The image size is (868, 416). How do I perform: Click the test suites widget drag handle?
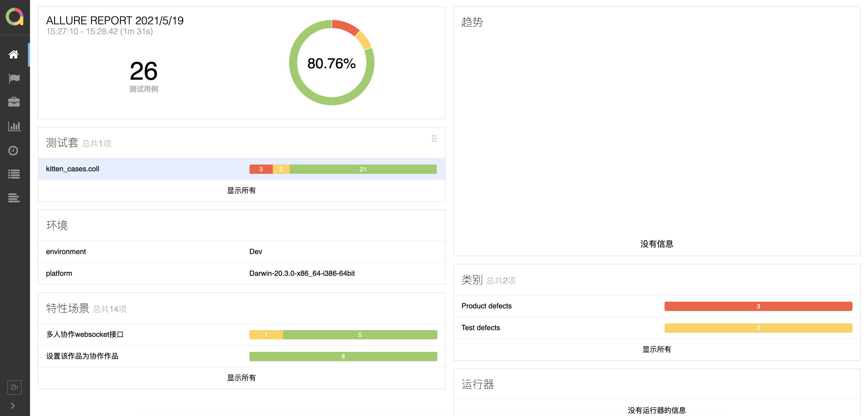434,138
